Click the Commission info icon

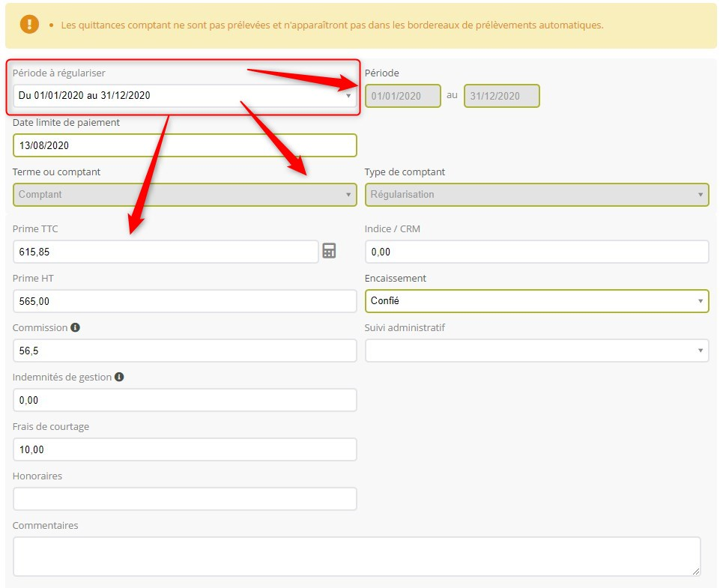pos(75,328)
